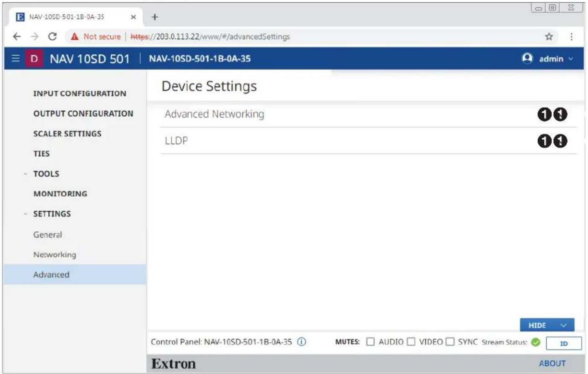This screenshot has height=374, width=588.
Task: Click the NAV-10SD-501-1B-0A-35 header device name
Action: pyautogui.click(x=200, y=60)
